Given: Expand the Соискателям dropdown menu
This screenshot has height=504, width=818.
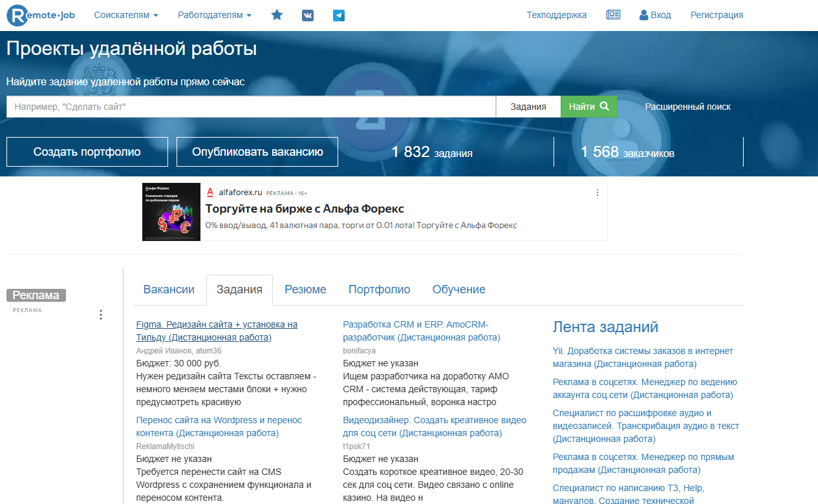Looking at the screenshot, I should pos(126,15).
